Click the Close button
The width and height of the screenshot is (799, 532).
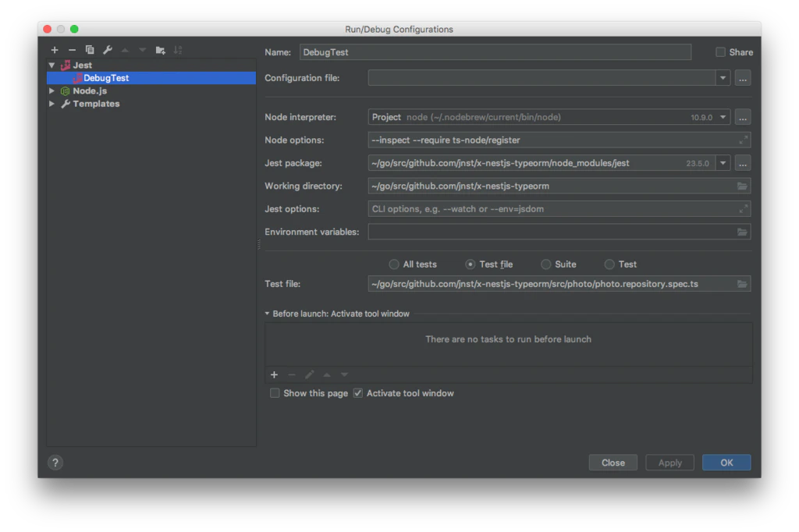(613, 463)
